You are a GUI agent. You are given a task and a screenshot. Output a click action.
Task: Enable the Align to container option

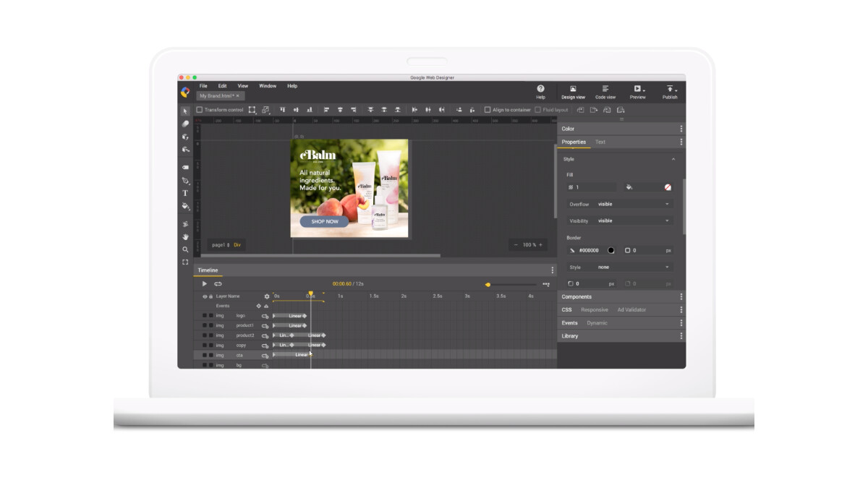[486, 110]
